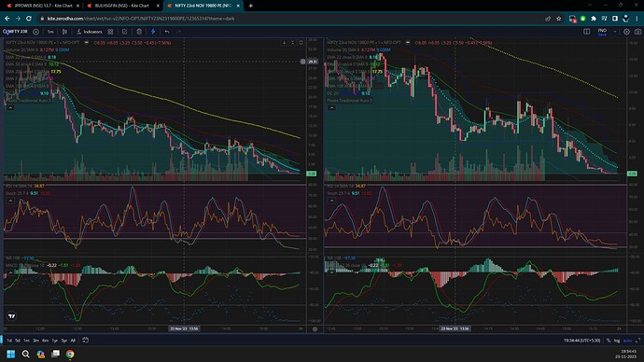Click the TradingView logo on left chart
The width and height of the screenshot is (644, 362).
point(12,316)
